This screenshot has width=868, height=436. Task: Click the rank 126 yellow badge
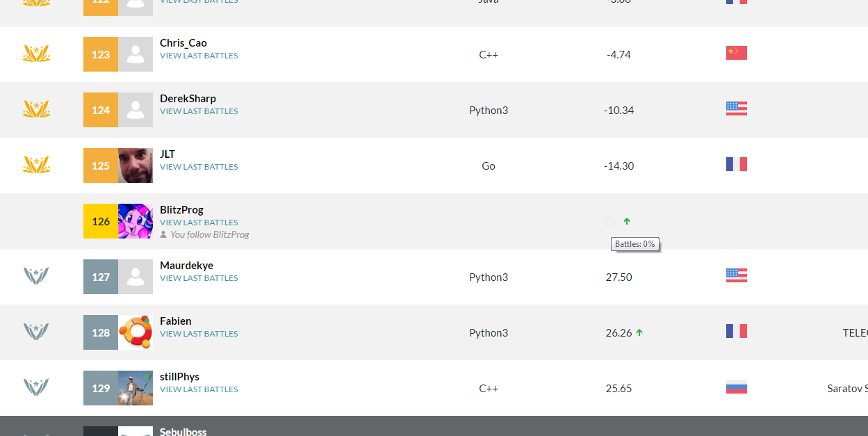tap(101, 221)
